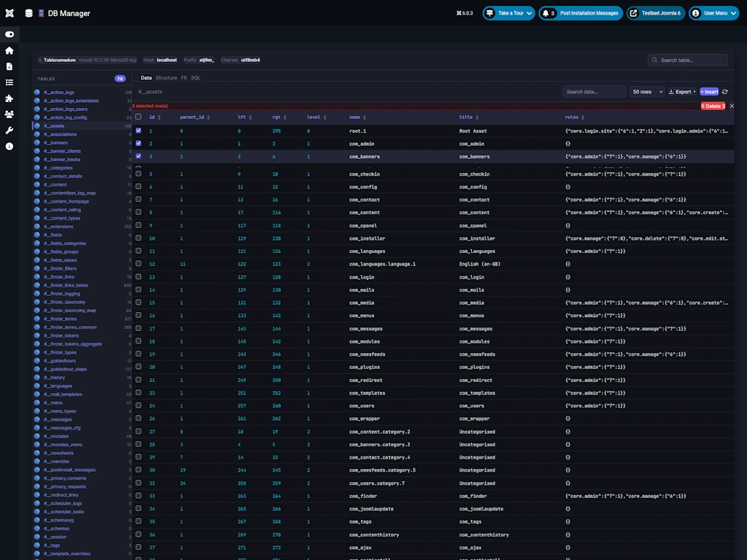Viewport: 747px width, 560px height.
Task: Check the checkbox for row com_content
Action: [138, 212]
